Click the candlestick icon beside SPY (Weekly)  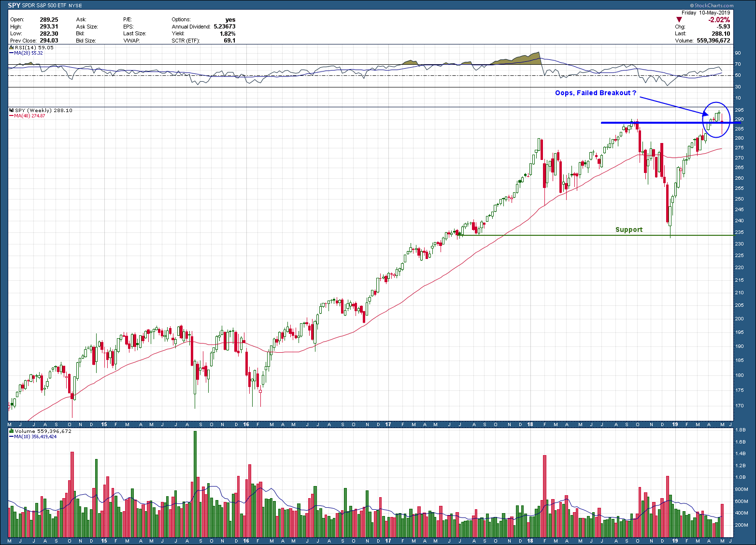12,111
